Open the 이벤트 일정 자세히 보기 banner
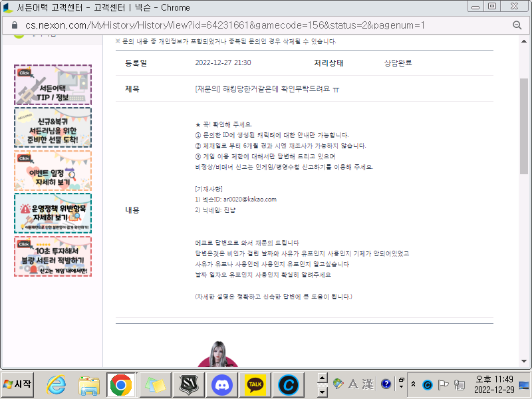The width and height of the screenshot is (532, 399). [53, 170]
